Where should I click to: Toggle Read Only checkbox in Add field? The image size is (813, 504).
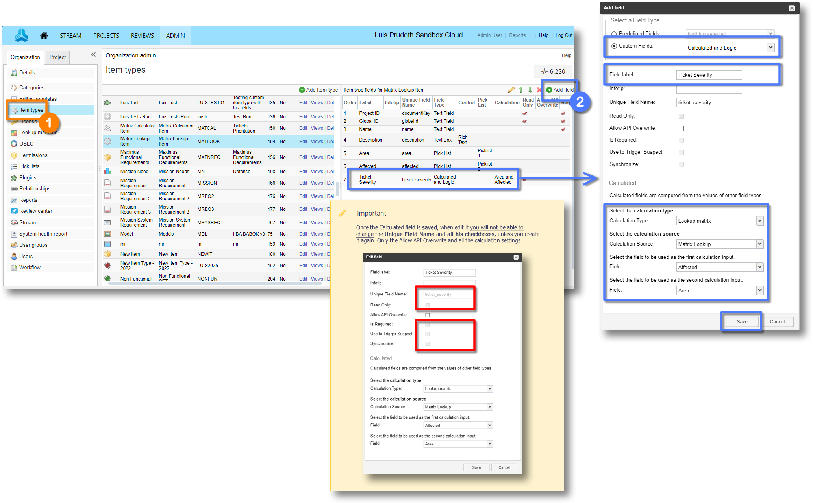[681, 116]
